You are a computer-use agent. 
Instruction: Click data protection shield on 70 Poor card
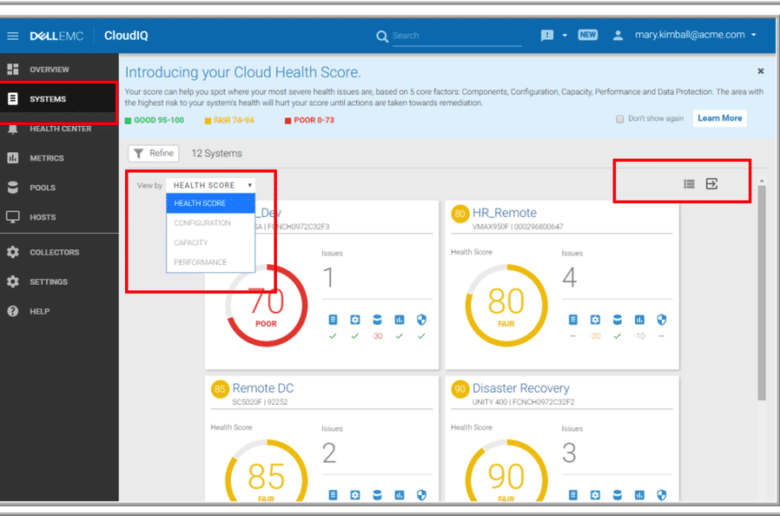pyautogui.click(x=421, y=319)
